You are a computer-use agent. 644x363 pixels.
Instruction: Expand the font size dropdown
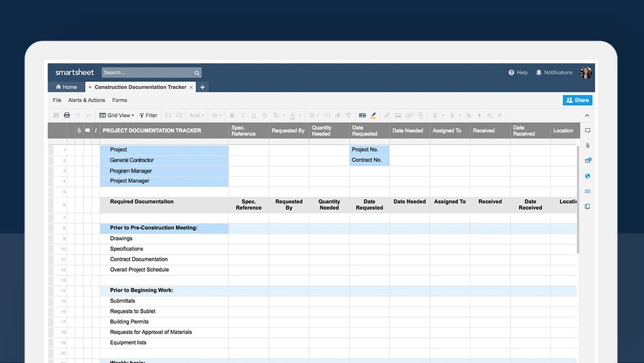pos(216,115)
